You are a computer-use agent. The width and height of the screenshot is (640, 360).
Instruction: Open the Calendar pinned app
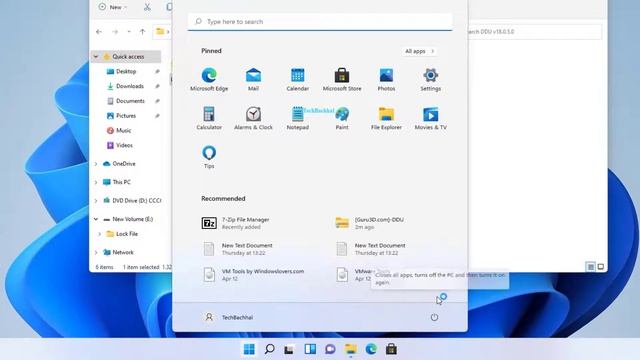tap(298, 80)
